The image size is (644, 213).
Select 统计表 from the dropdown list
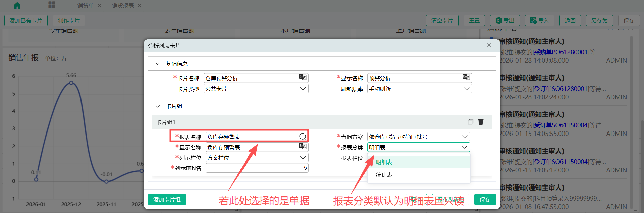tap(384, 175)
